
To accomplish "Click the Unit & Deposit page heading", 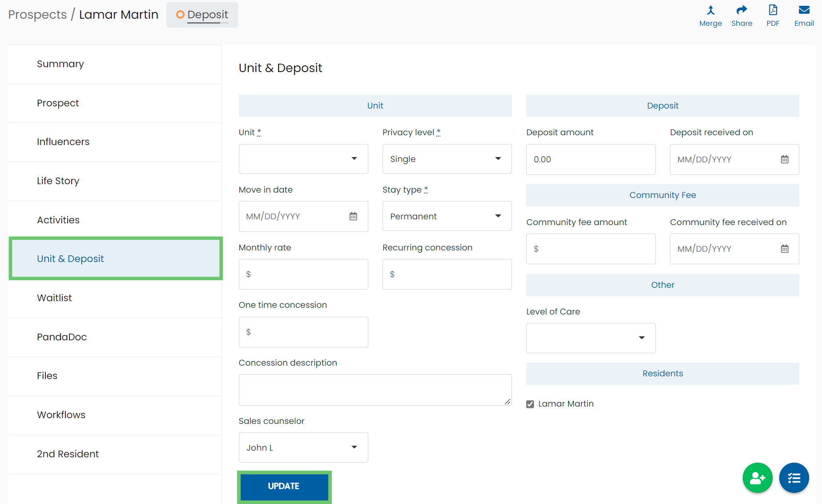I will tap(280, 68).
